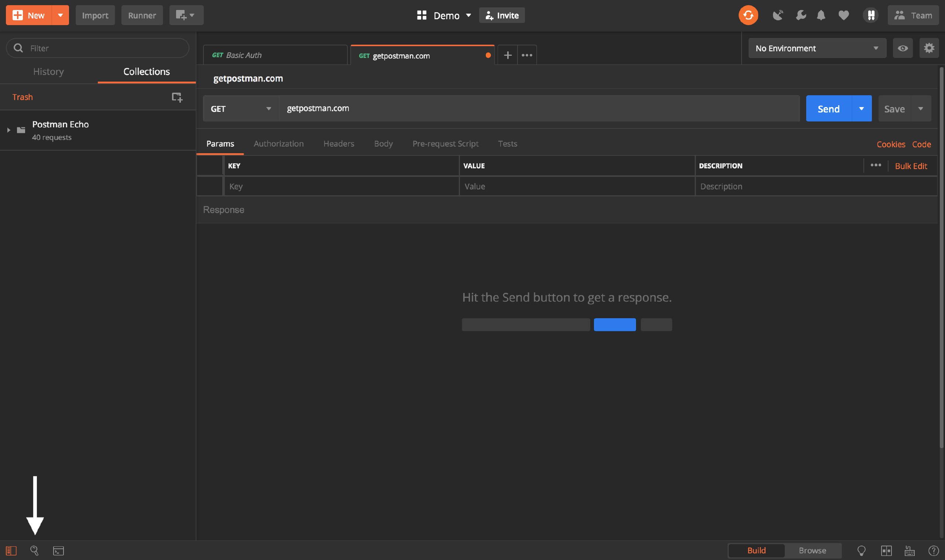Image resolution: width=945 pixels, height=560 pixels.
Task: Open notifications bell icon
Action: tap(821, 15)
